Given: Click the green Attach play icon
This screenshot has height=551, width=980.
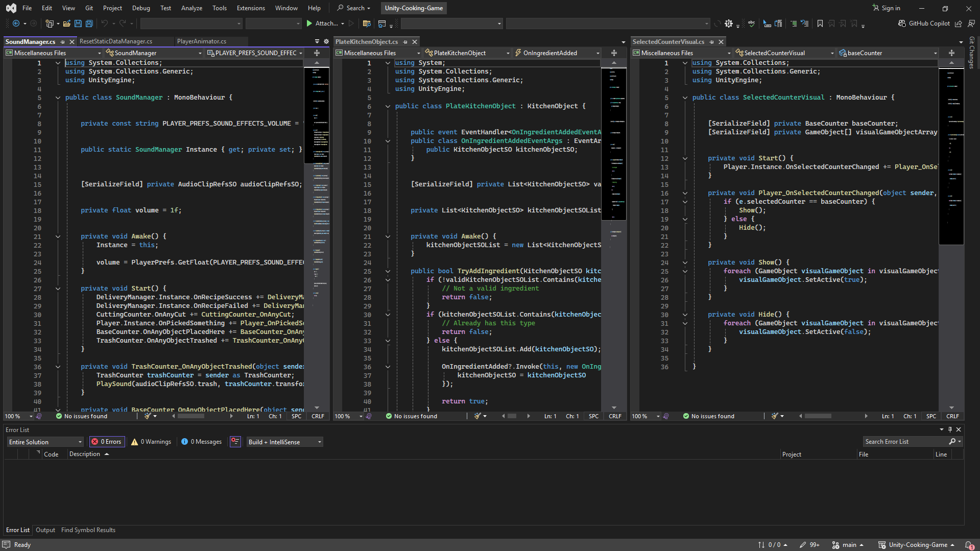Looking at the screenshot, I should coord(309,23).
